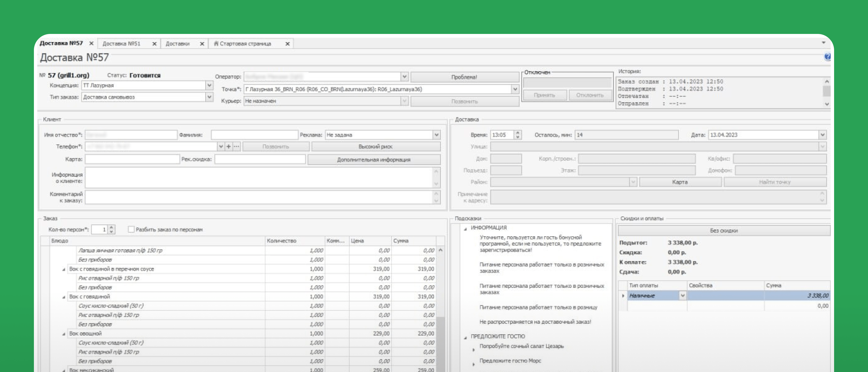868x372 pixels.
Task: Click the Проблема! button
Action: click(464, 77)
